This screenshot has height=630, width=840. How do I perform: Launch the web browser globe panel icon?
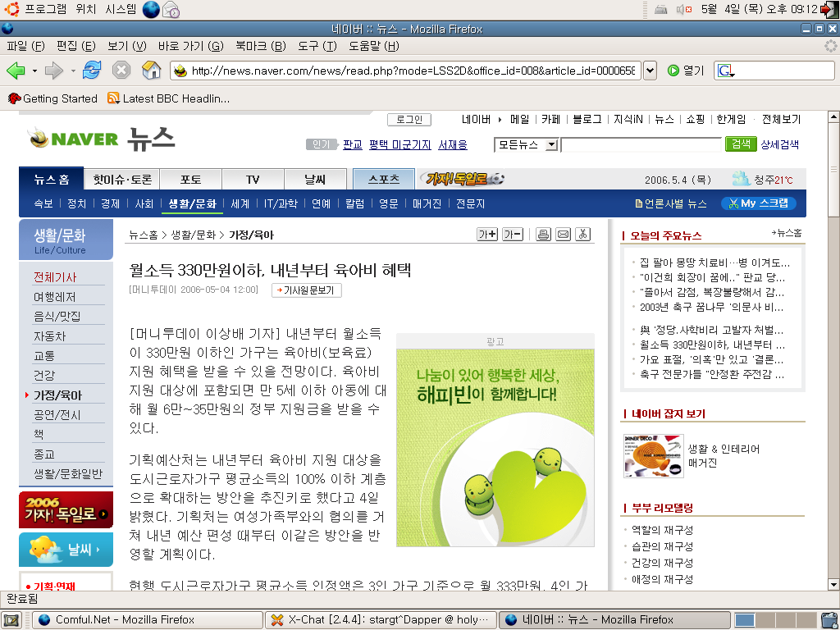pos(151,10)
